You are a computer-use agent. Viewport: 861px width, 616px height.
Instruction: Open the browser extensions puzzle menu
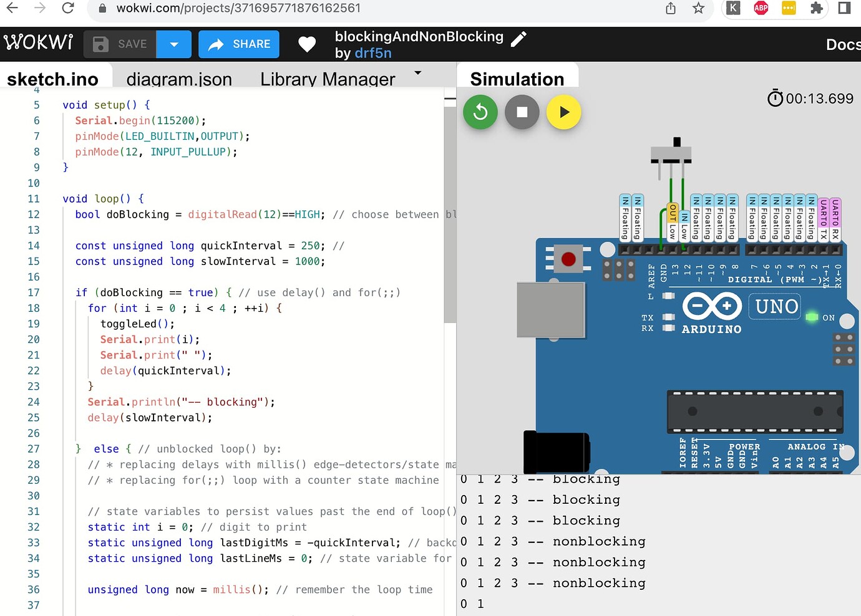817,9
